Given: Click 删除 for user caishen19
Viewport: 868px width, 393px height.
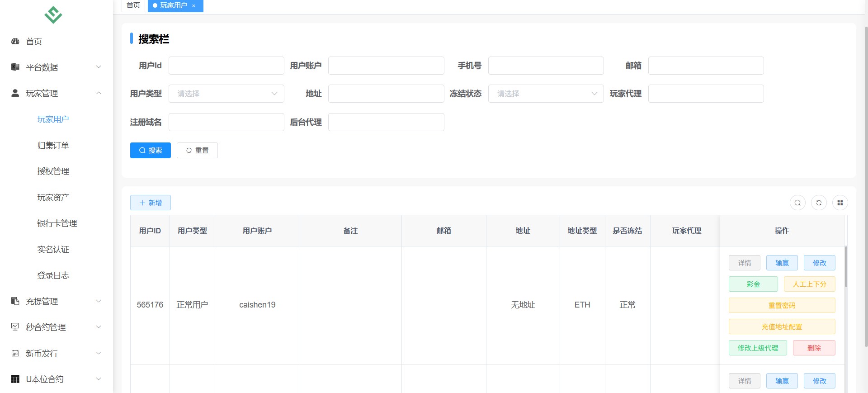Looking at the screenshot, I should (x=814, y=348).
